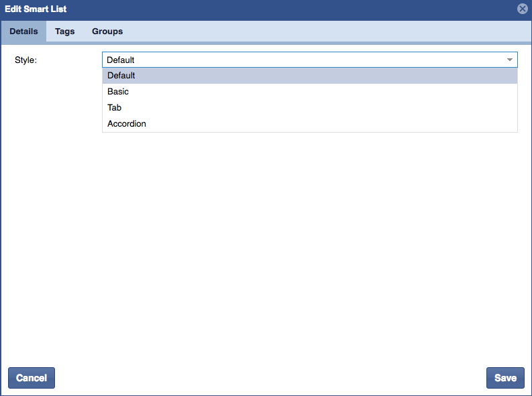Go to the Groups tab
The image size is (532, 396).
coord(107,31)
